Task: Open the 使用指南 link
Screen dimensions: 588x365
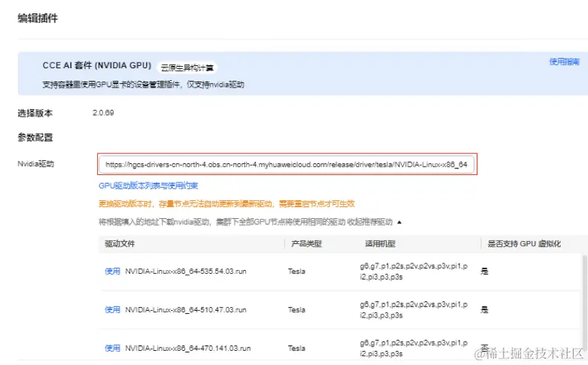Action: coord(564,62)
